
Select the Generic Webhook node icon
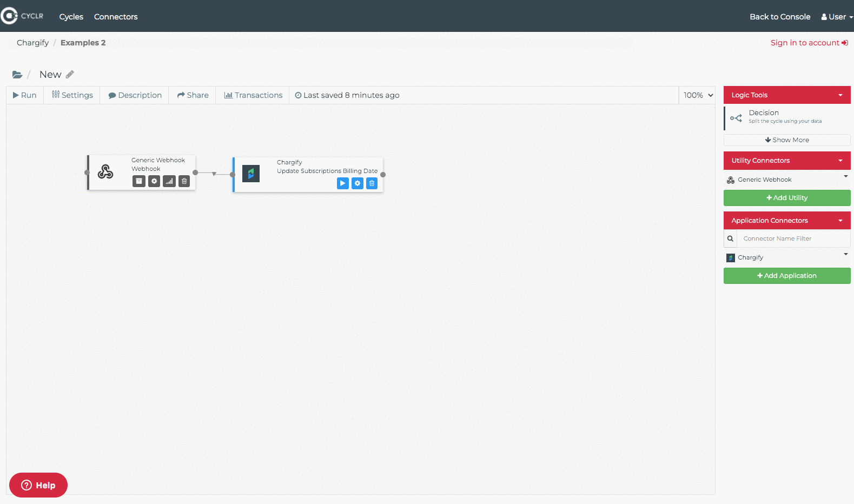click(x=105, y=172)
